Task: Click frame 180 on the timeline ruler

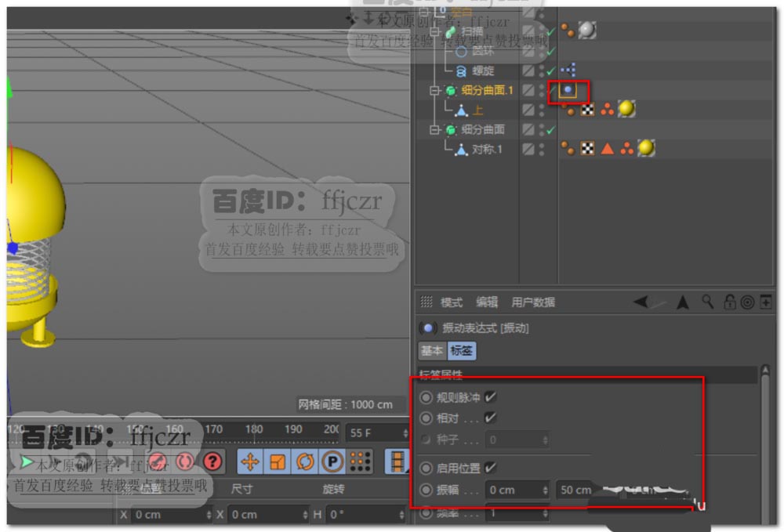Action: point(254,429)
